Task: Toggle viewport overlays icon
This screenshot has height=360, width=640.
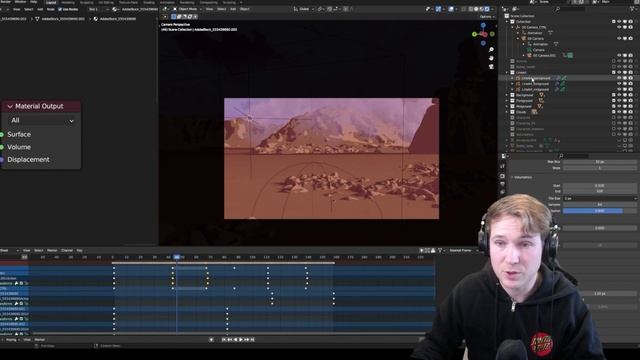Action: [451, 9]
